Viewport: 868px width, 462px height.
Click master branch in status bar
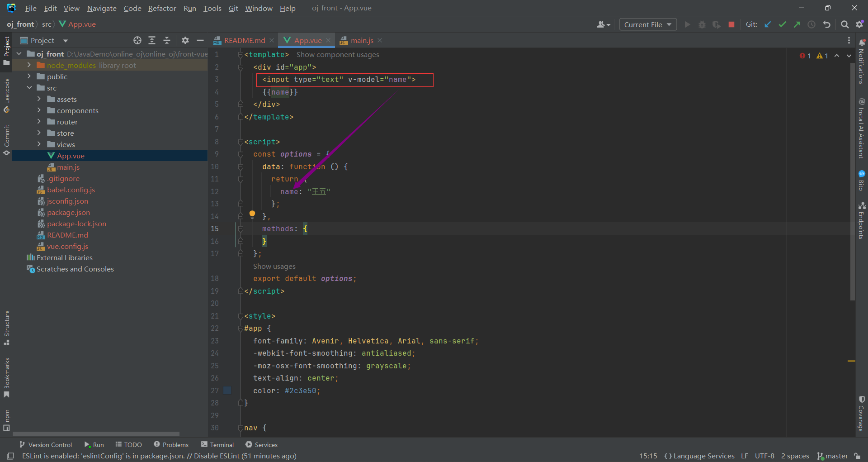pyautogui.click(x=832, y=456)
